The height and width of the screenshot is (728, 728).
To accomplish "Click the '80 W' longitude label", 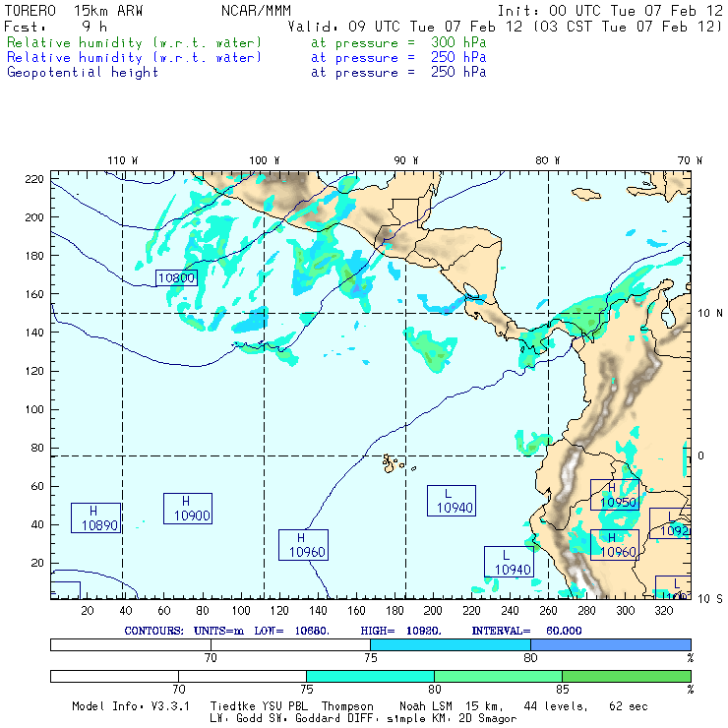I will (547, 160).
